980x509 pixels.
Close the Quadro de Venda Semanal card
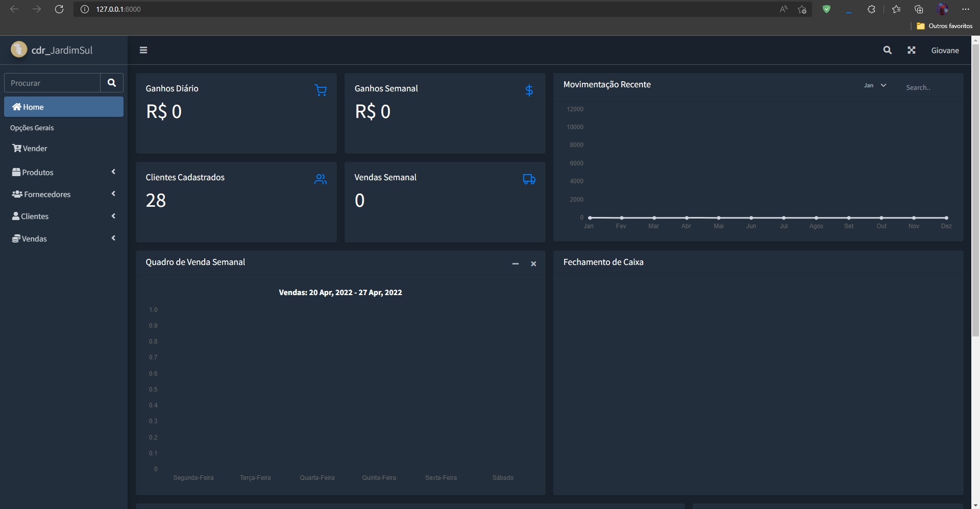click(x=533, y=264)
